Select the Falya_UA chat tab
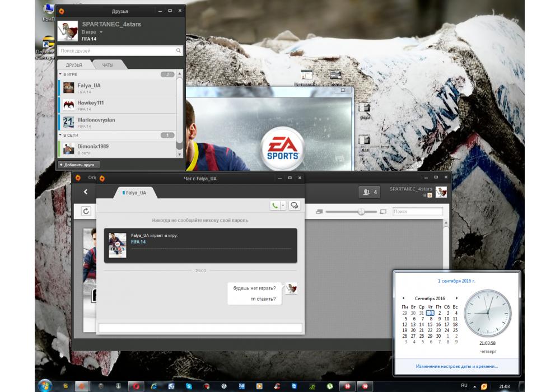Image resolution: width=560 pixels, height=392 pixels. pyautogui.click(x=134, y=193)
